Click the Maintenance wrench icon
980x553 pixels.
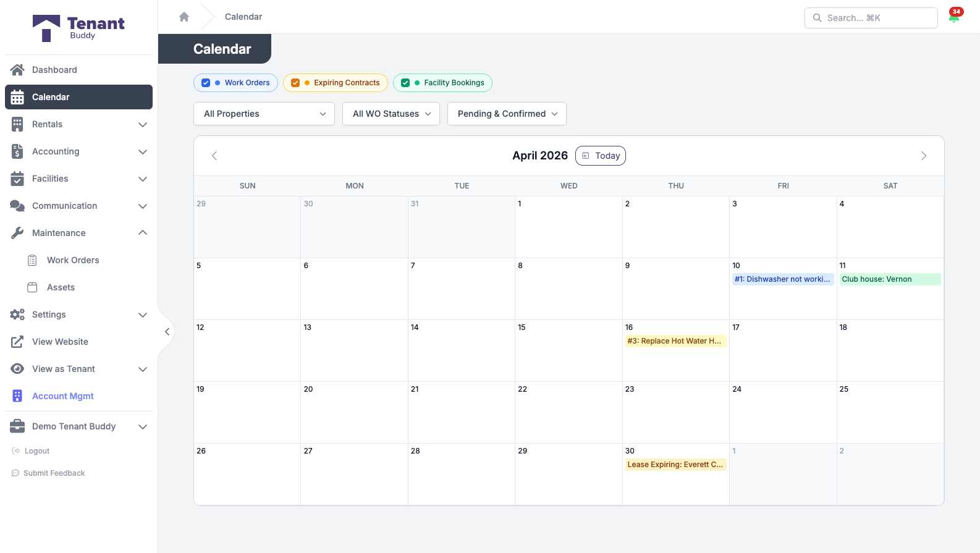17,233
